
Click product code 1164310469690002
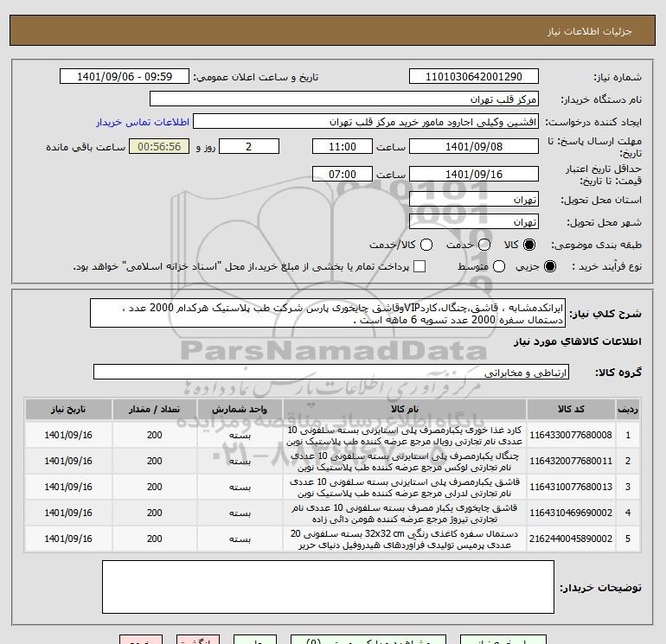tap(571, 513)
